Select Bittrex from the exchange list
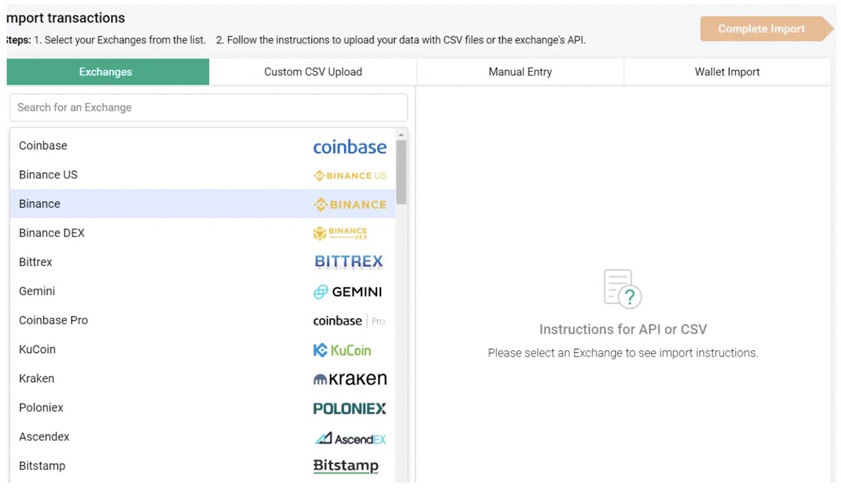Screen dimensions: 841x504 click(x=35, y=262)
